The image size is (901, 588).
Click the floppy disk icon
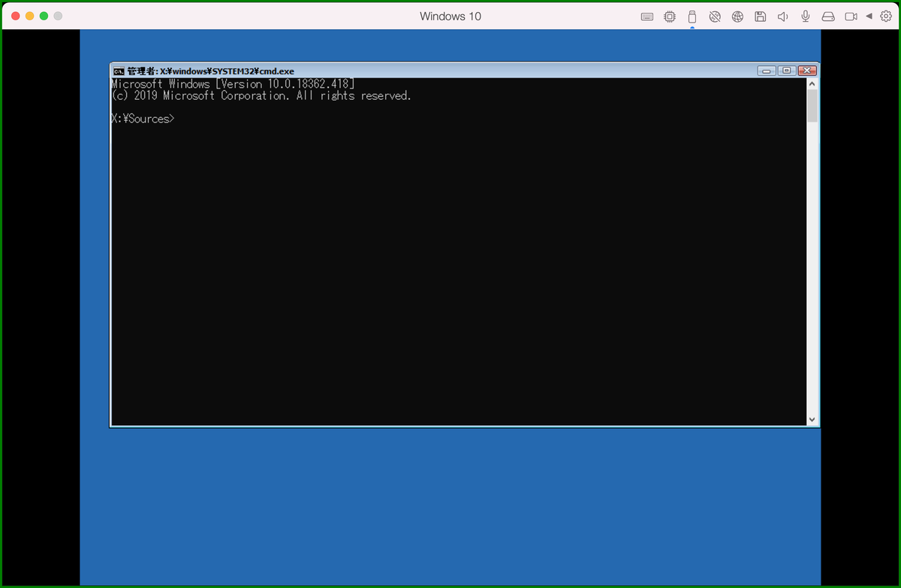(x=760, y=17)
